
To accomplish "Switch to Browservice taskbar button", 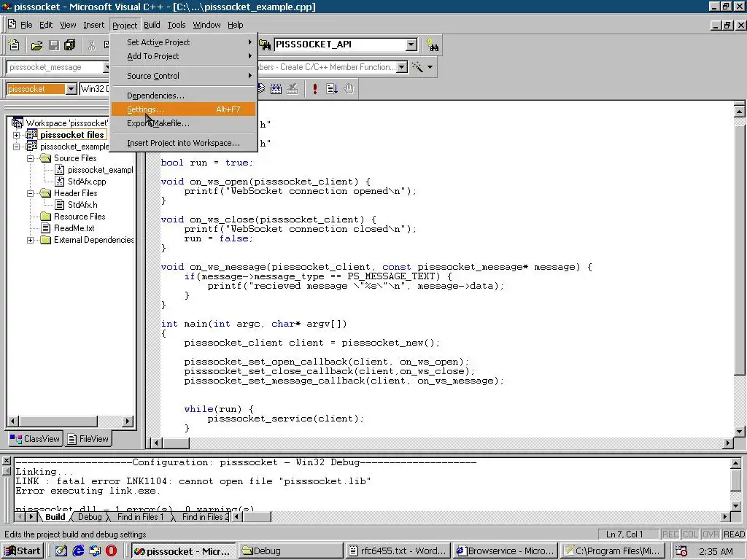I will tap(506, 551).
